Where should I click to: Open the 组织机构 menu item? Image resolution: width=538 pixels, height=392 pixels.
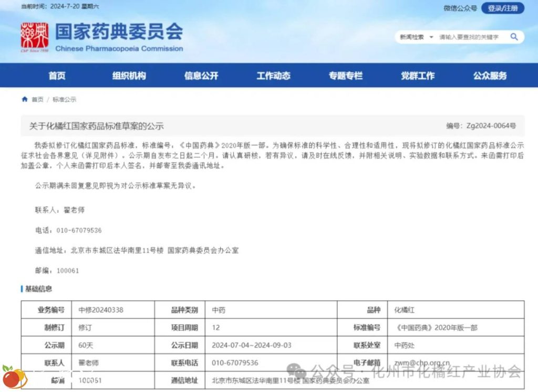coord(129,76)
